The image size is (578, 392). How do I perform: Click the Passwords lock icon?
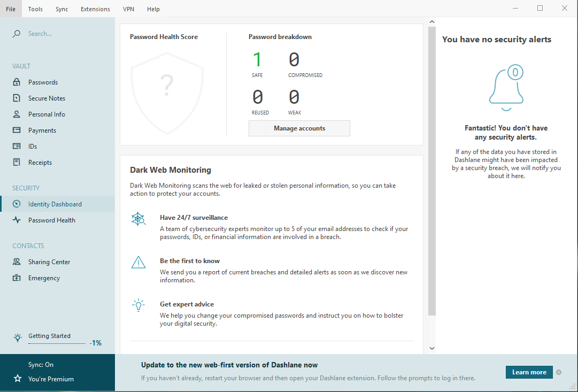[x=17, y=82]
